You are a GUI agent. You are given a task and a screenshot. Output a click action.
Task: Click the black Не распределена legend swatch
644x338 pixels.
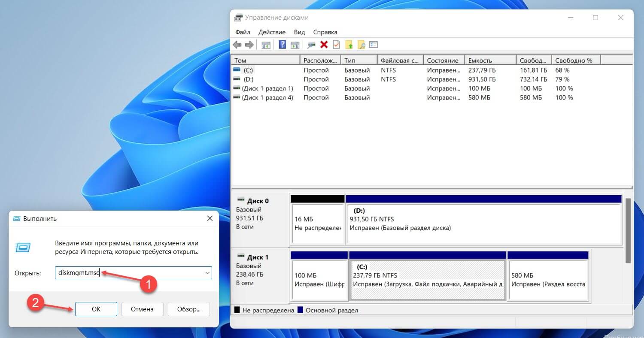(237, 310)
